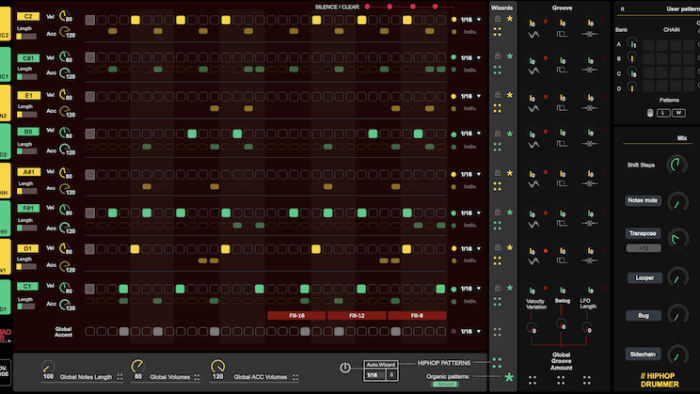Click the Global Volumes knob
Screen dimensions: 700x394
click(x=138, y=366)
